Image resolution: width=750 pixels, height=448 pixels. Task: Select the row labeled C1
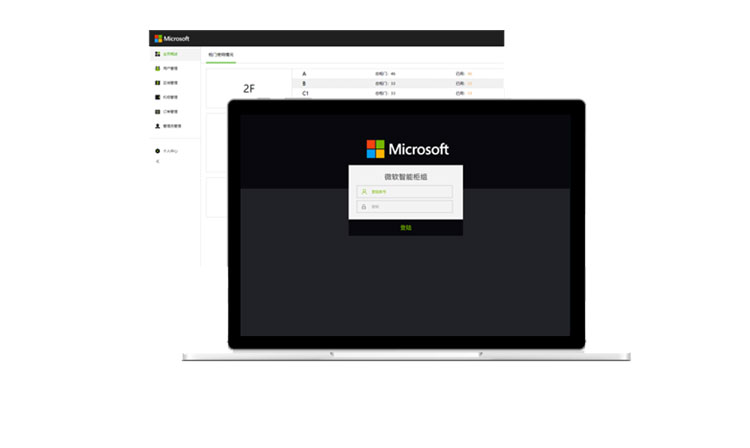398,93
